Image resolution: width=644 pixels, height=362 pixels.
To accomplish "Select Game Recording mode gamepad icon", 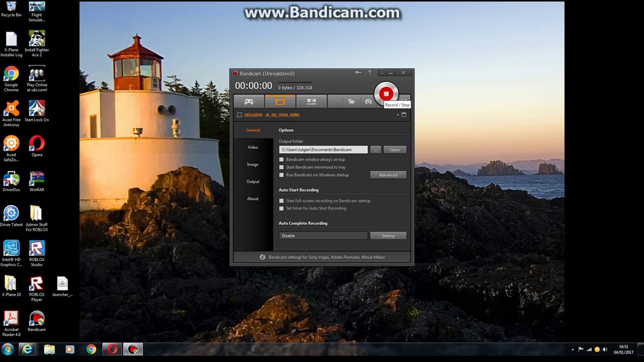I will point(249,102).
